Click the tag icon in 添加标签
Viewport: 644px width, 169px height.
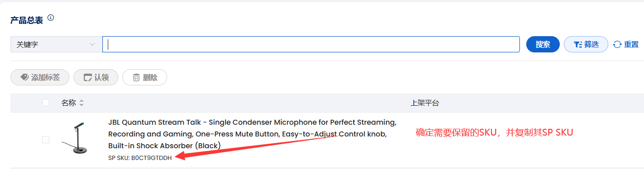pos(24,78)
